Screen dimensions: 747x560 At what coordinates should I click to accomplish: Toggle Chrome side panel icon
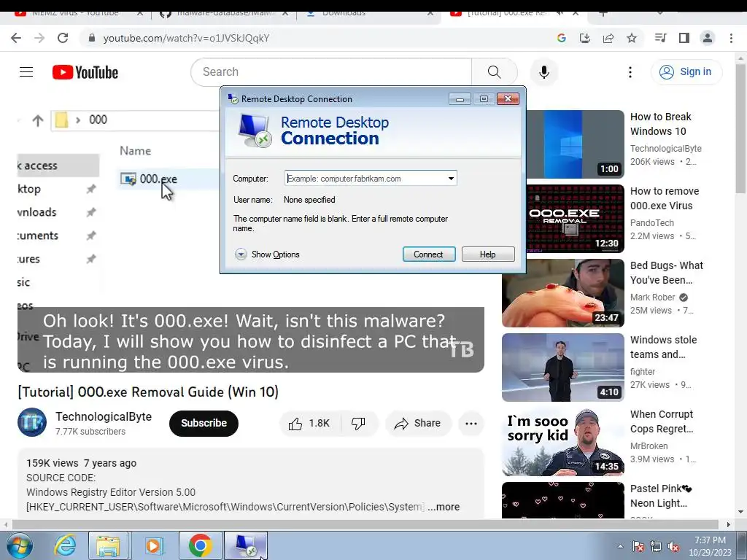(684, 38)
